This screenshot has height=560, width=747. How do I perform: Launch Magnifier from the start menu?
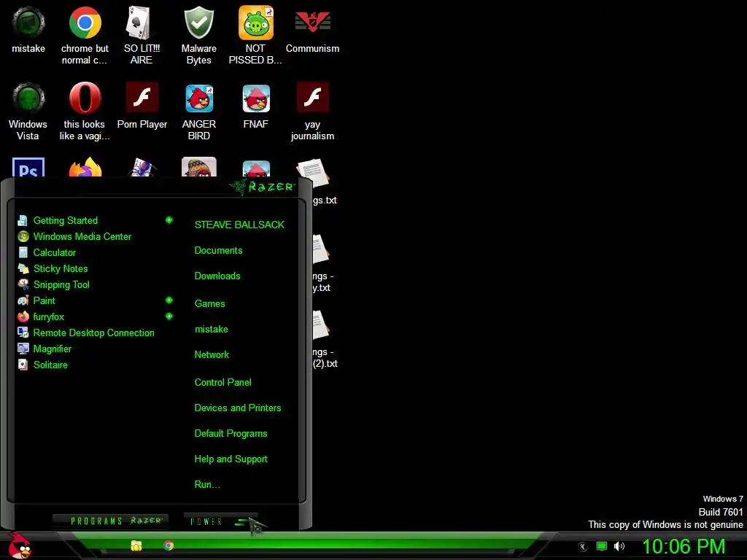[44, 349]
